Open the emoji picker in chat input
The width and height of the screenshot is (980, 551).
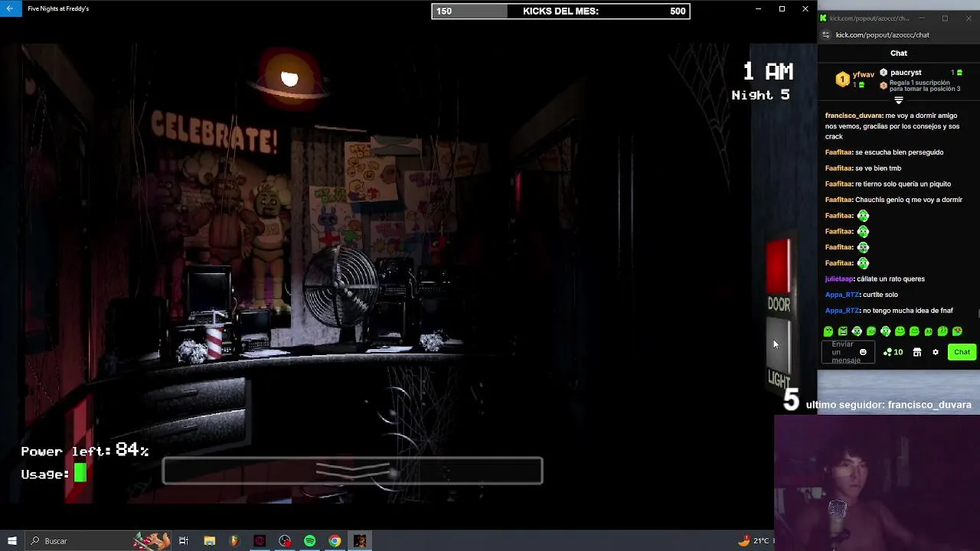click(863, 352)
